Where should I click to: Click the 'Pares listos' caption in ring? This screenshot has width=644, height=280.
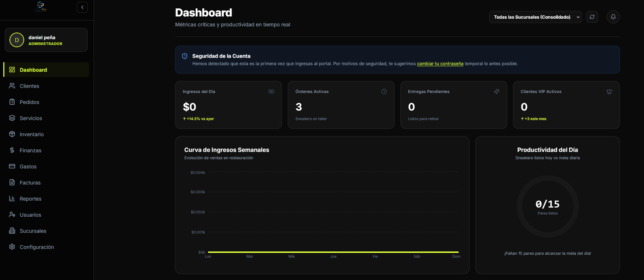547,213
